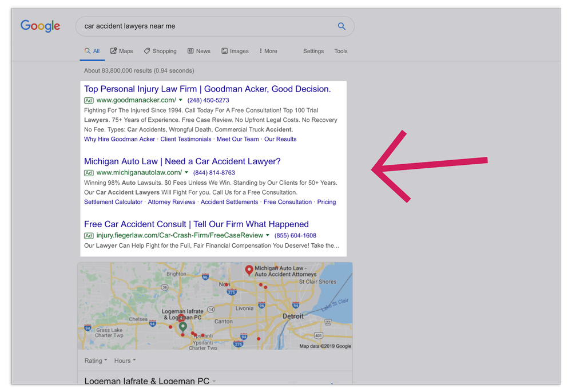Switch to the Maps tab
Screen dimensions: 572x392
point(122,51)
